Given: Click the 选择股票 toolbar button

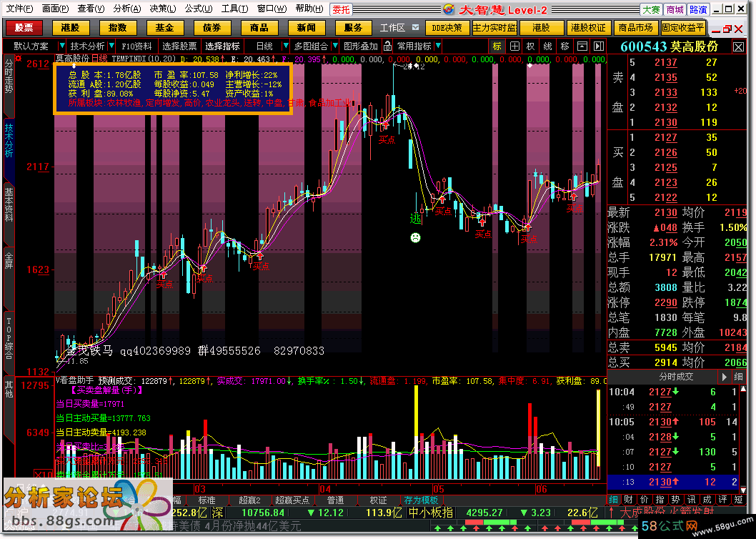Looking at the screenshot, I should 179,46.
